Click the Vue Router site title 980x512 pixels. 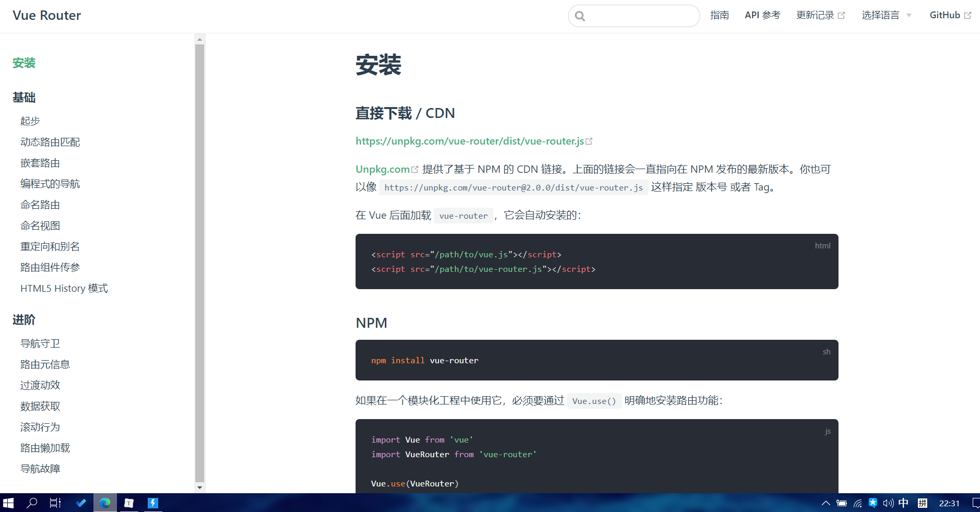[x=47, y=16]
